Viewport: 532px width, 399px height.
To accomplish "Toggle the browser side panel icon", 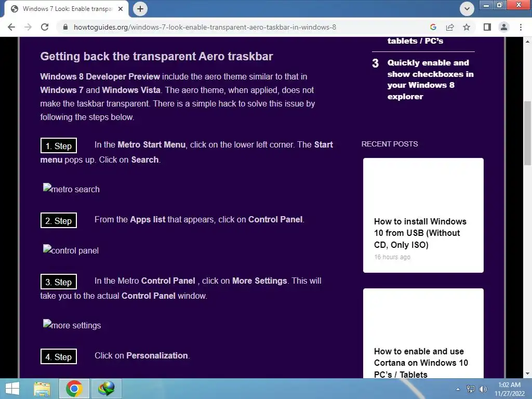I will tap(487, 27).
